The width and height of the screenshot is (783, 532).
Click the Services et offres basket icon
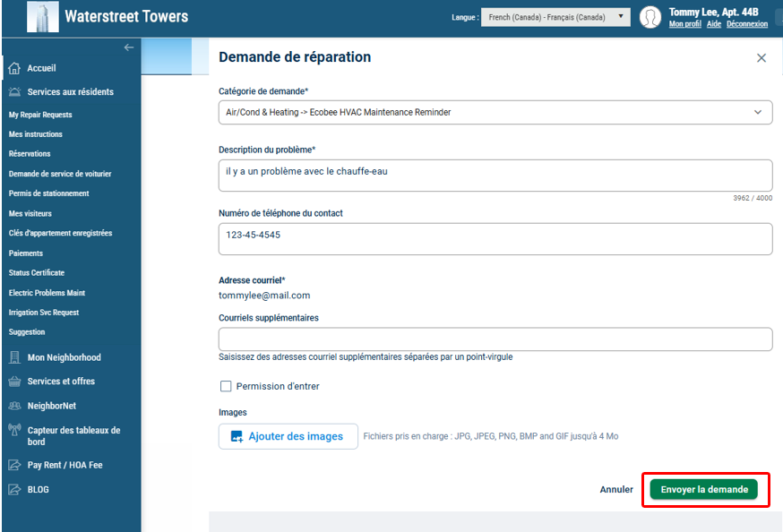(14, 382)
